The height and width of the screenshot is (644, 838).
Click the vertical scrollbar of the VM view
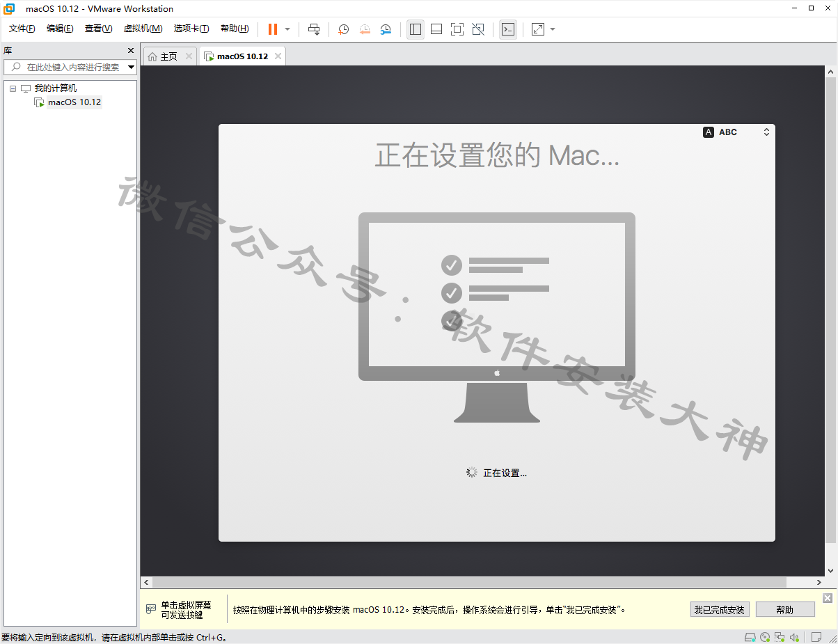click(830, 310)
